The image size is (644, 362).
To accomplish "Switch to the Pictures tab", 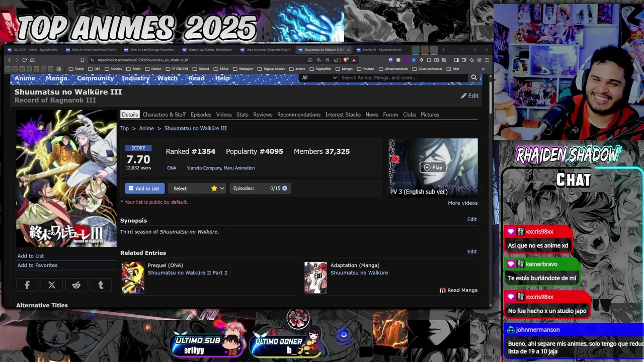I will pyautogui.click(x=430, y=115).
